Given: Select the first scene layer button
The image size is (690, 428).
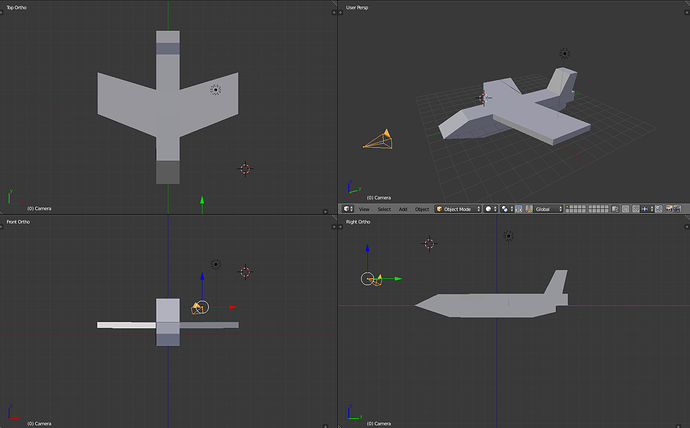Looking at the screenshot, I should click(567, 207).
